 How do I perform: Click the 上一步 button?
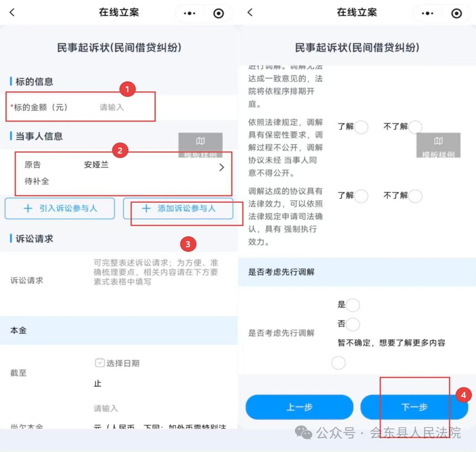tap(300, 407)
